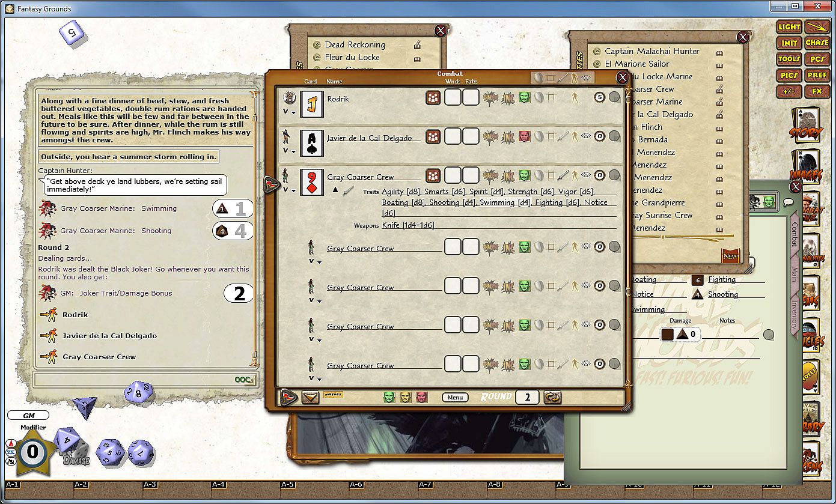Click Javier de la Cal Delgado's Incapacitated icon
This screenshot has width=836, height=504.
(508, 136)
